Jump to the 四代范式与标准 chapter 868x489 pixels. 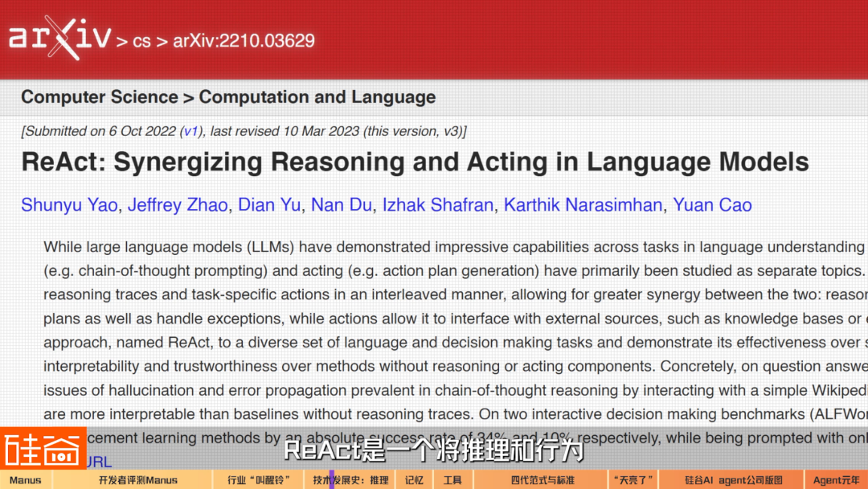click(542, 479)
